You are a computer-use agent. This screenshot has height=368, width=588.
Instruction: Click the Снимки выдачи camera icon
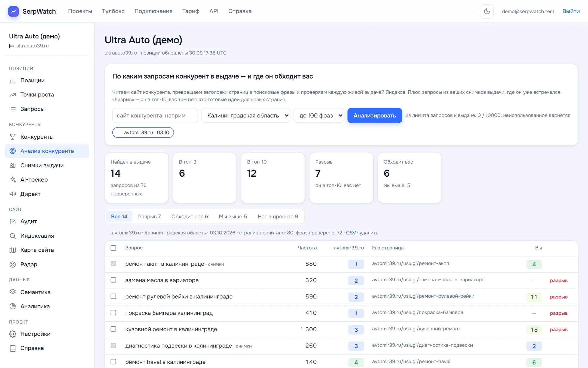[13, 165]
